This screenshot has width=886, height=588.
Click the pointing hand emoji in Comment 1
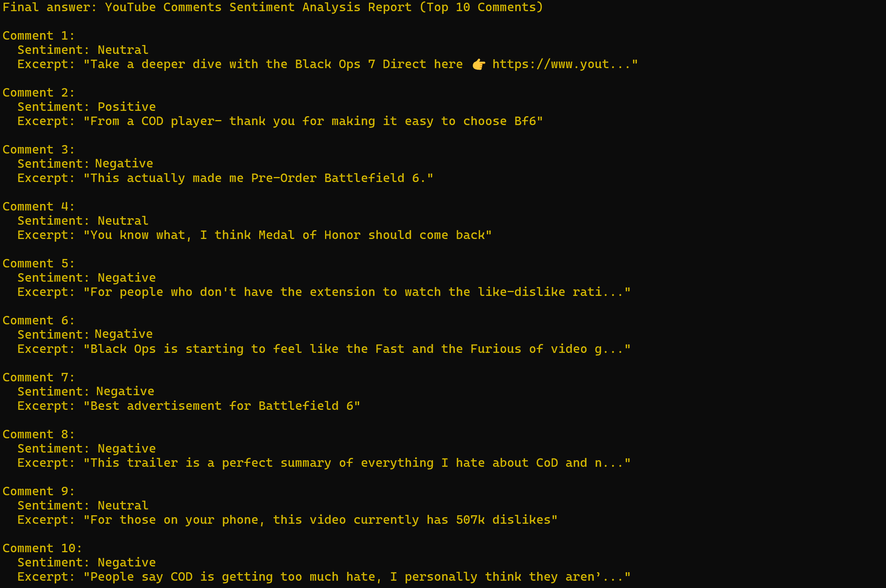[479, 64]
